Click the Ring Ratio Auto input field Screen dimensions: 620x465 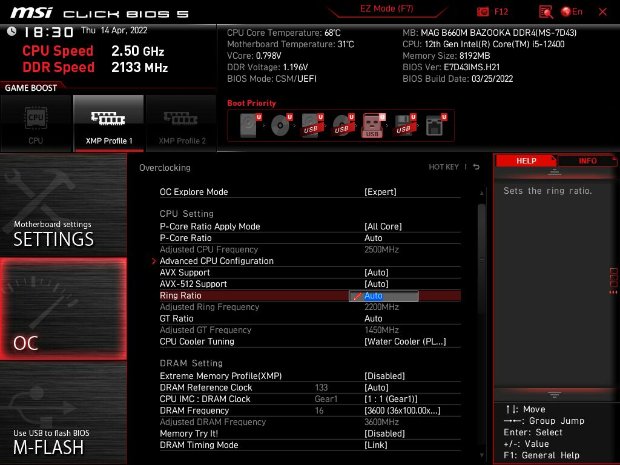pyautogui.click(x=384, y=296)
